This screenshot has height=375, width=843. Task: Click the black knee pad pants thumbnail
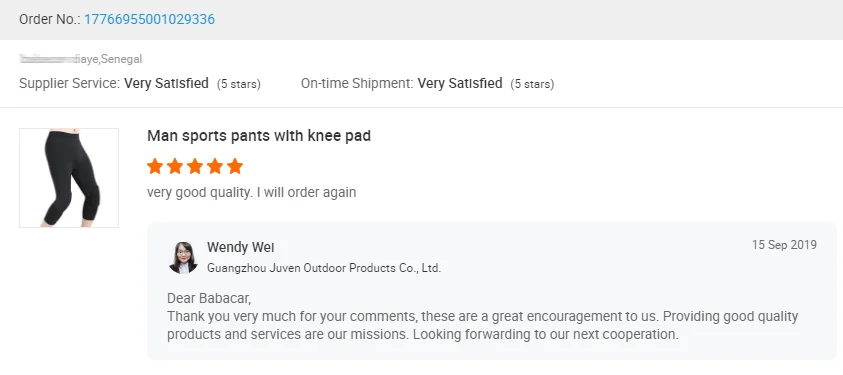(69, 178)
